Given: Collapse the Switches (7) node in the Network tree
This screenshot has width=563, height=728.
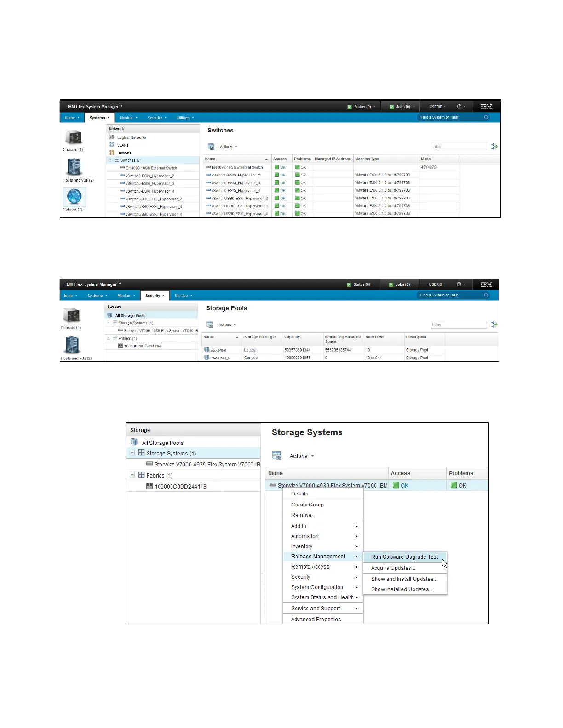Looking at the screenshot, I should coord(110,160).
